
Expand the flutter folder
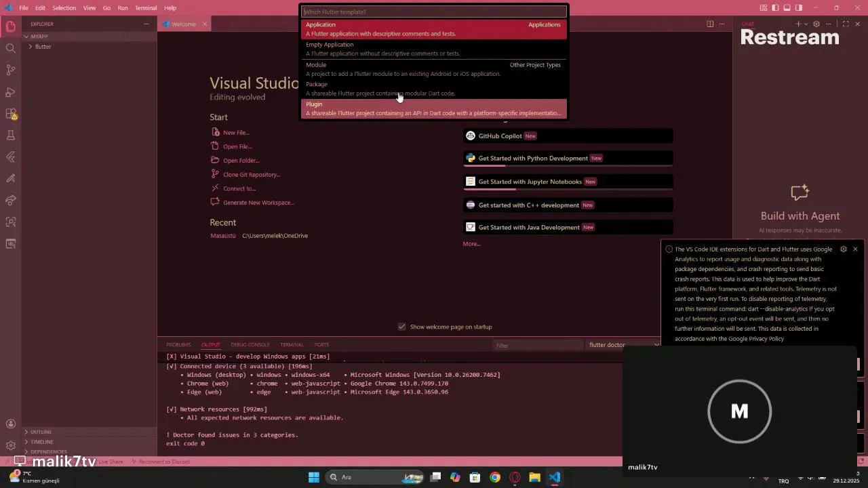[x=90, y=47]
